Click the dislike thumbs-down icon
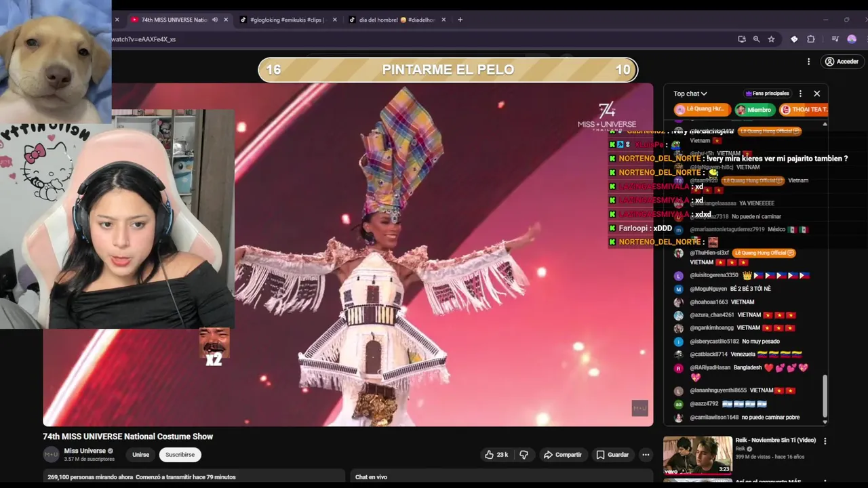Viewport: 868px width, 488px height. click(x=524, y=455)
